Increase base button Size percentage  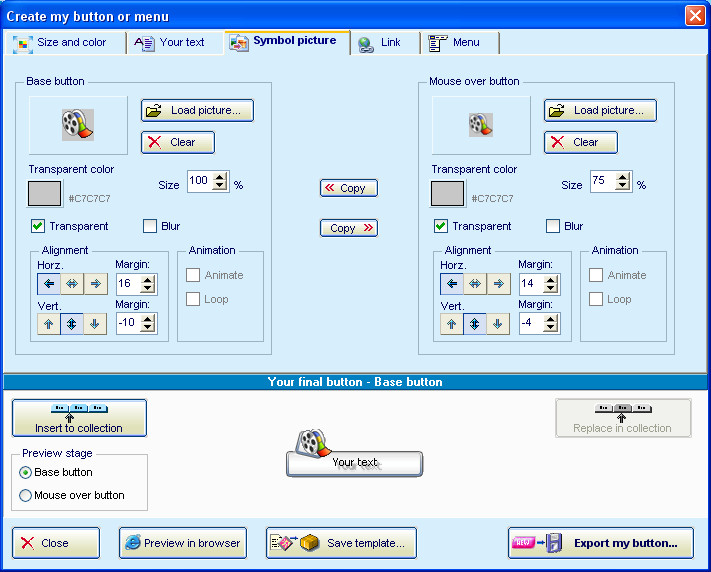coord(220,177)
